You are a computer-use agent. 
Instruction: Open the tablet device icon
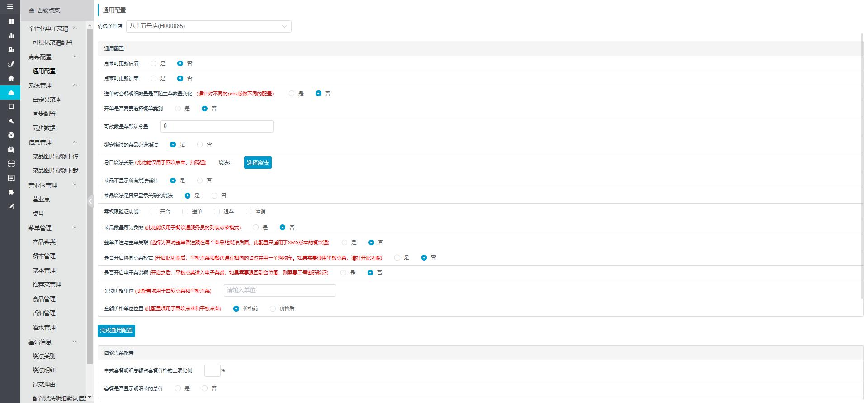11,107
